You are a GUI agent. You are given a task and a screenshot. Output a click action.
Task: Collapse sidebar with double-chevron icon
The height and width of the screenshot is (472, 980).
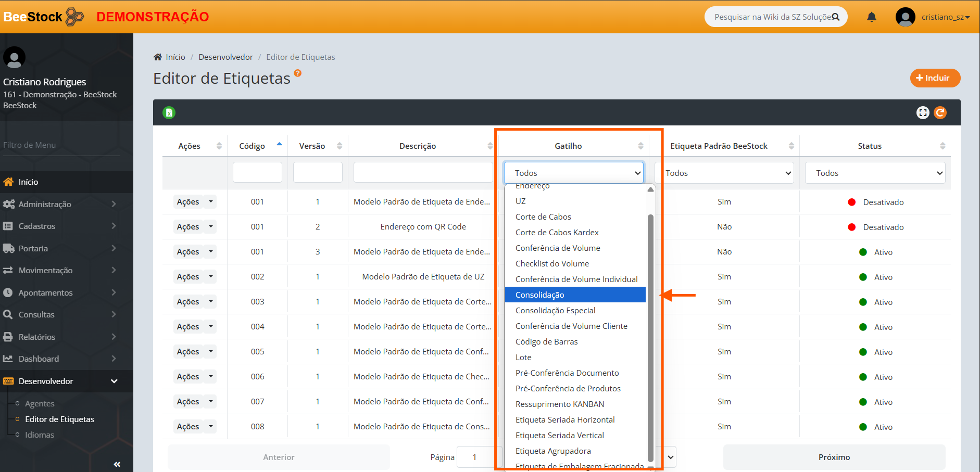coord(117,464)
